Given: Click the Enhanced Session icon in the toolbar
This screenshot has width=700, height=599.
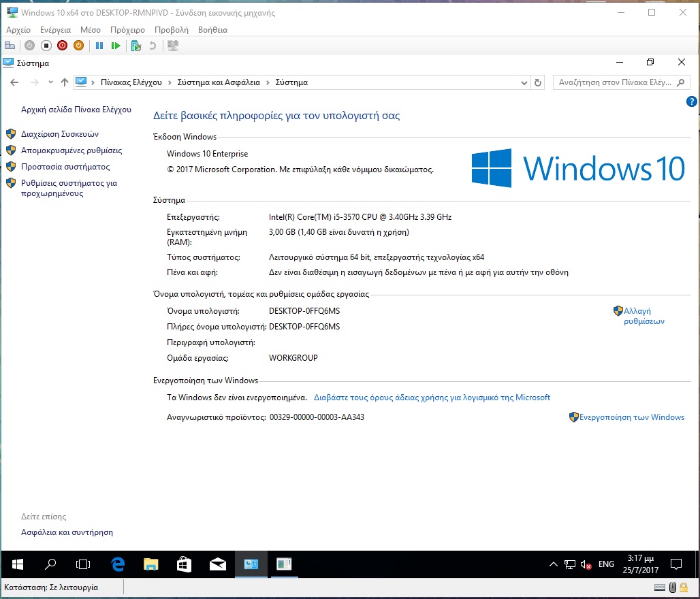Looking at the screenshot, I should (x=173, y=46).
